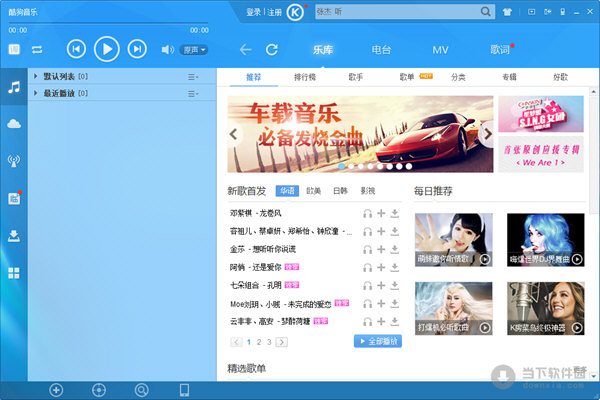The image size is (600, 400).
Task: Click the 登录 login link
Action: 253,13
